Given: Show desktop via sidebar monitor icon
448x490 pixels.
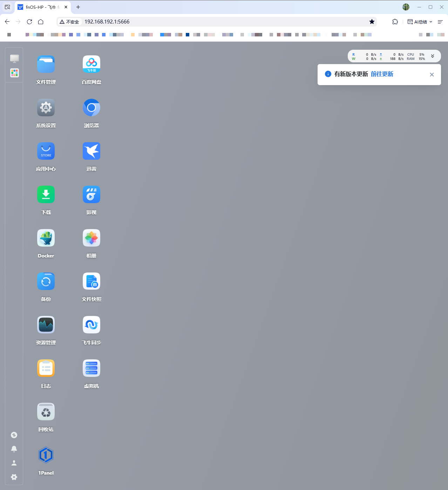Looking at the screenshot, I should [14, 58].
